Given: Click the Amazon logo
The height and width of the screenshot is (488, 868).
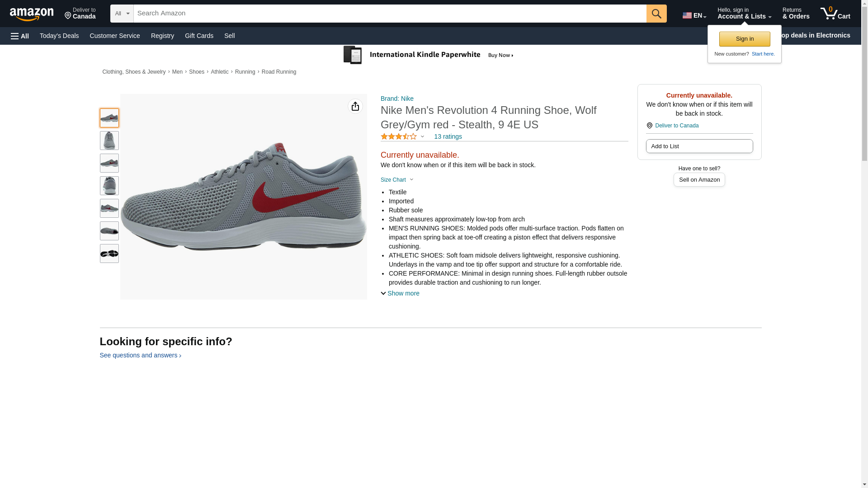Looking at the screenshot, I should click(x=32, y=14).
